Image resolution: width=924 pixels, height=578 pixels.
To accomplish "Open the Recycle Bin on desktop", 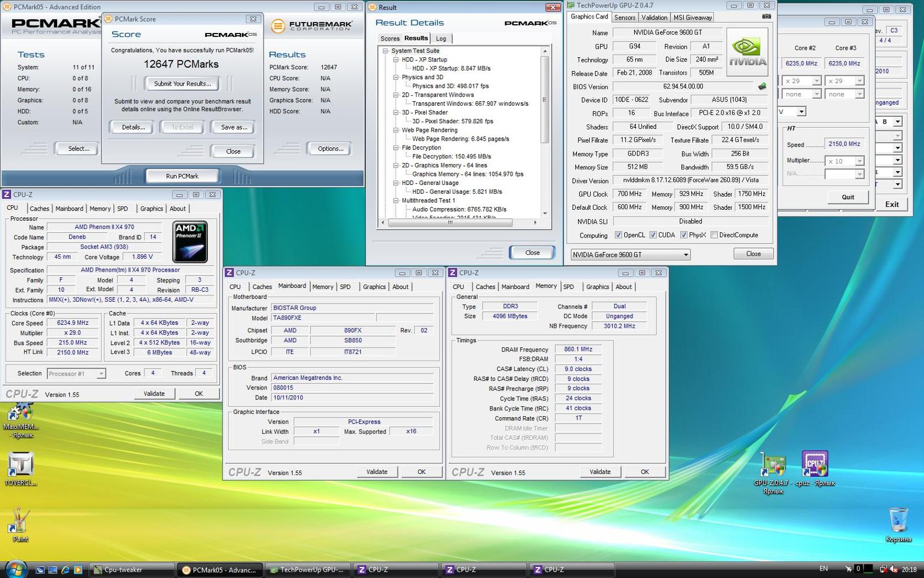I will [898, 525].
